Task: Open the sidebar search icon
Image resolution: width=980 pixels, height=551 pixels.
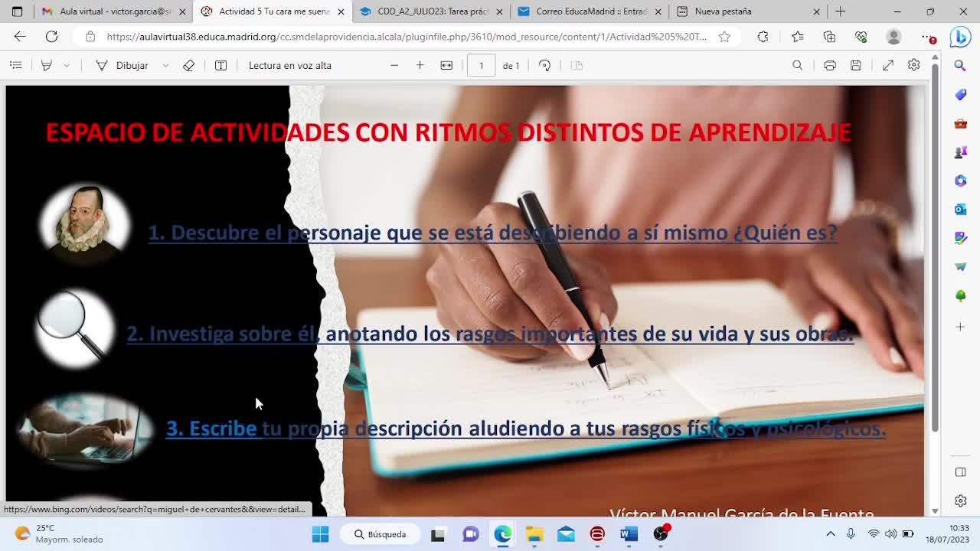Action: click(960, 65)
